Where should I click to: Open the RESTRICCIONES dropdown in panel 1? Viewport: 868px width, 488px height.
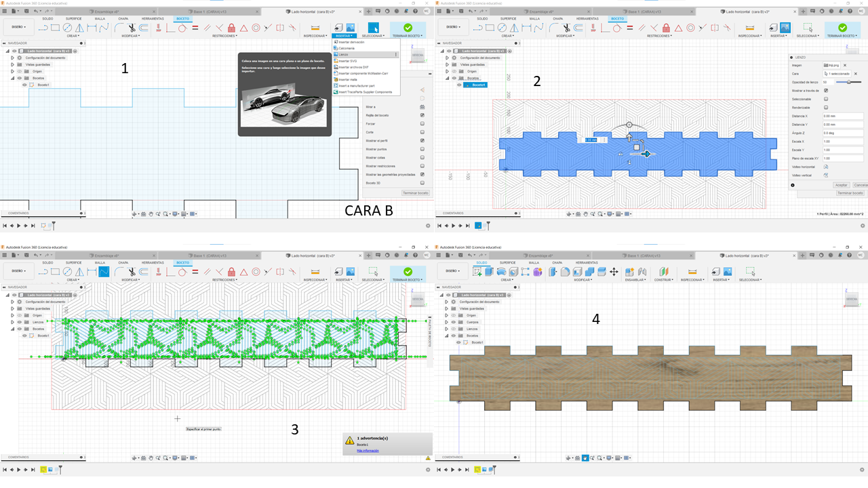226,35
